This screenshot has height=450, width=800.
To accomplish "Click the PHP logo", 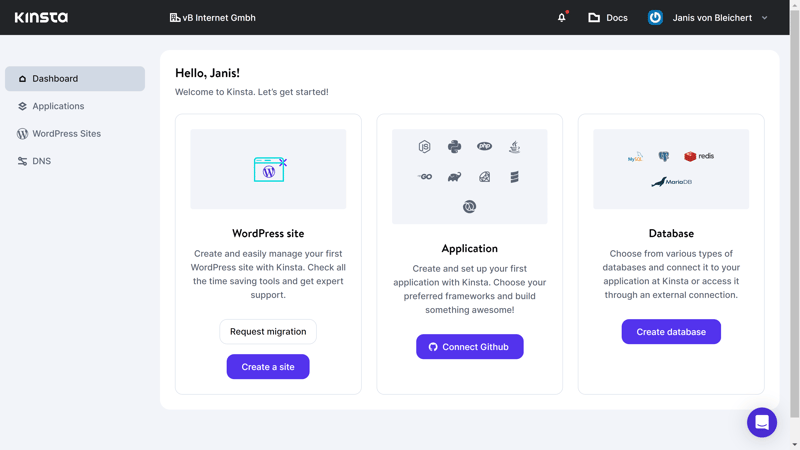I will [x=484, y=146].
